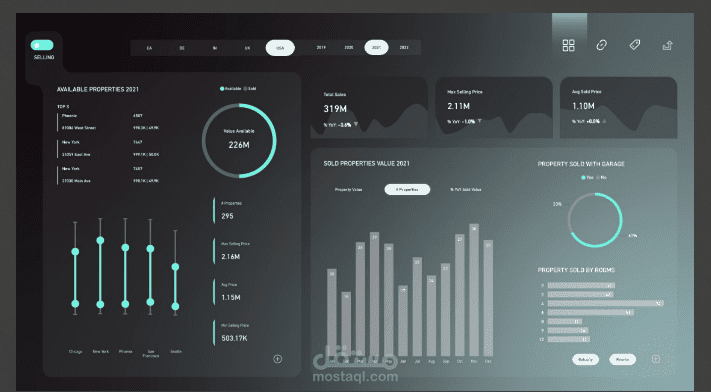Click the circular plus icon in Available Properties panel
The image size is (711, 392).
[278, 359]
